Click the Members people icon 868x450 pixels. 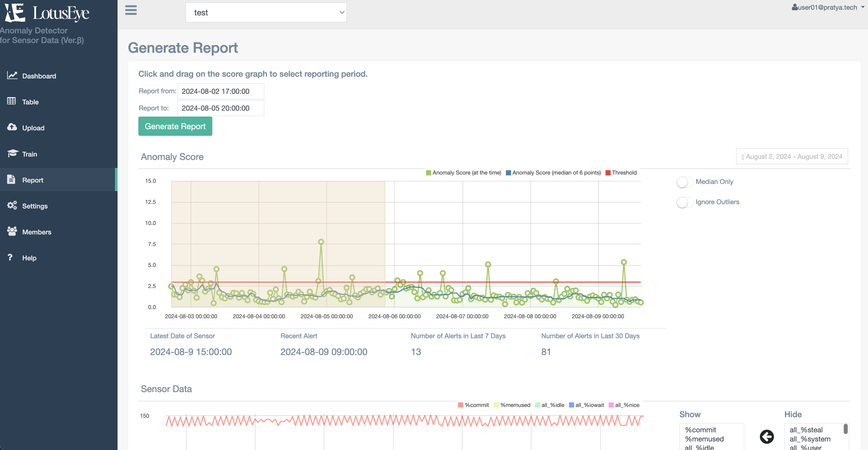coord(12,231)
